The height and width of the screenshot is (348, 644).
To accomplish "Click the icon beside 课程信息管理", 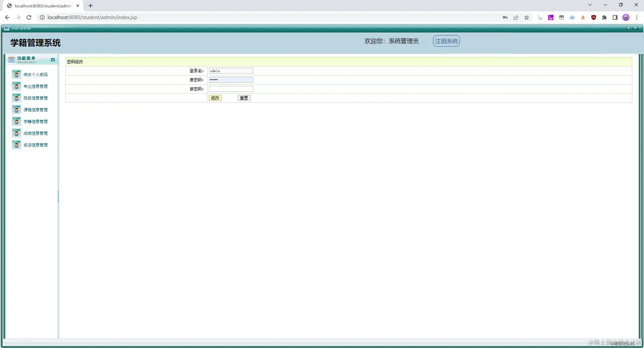I will point(16,110).
